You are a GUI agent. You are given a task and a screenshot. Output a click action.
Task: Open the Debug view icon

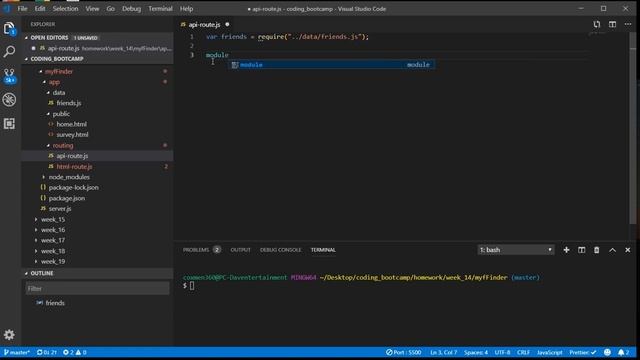coord(9,100)
